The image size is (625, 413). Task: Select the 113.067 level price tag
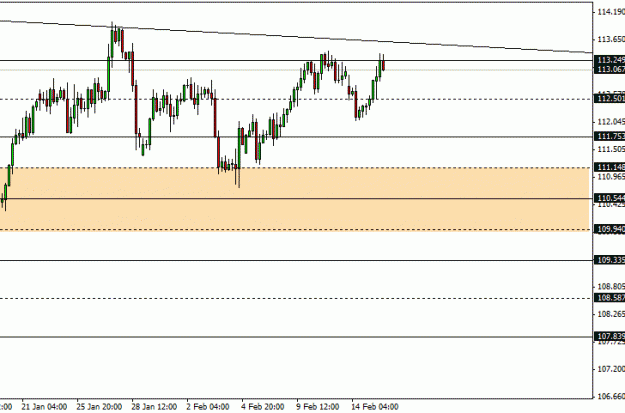point(609,69)
